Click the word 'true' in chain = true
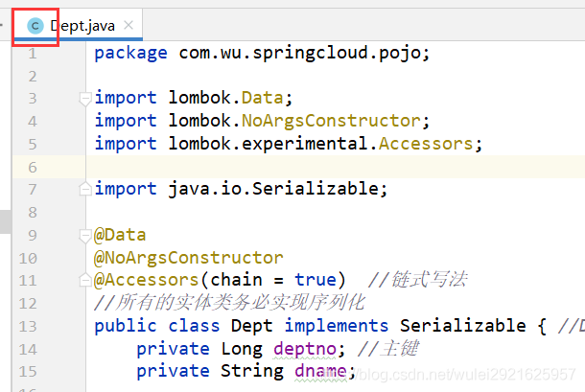 tap(316, 280)
